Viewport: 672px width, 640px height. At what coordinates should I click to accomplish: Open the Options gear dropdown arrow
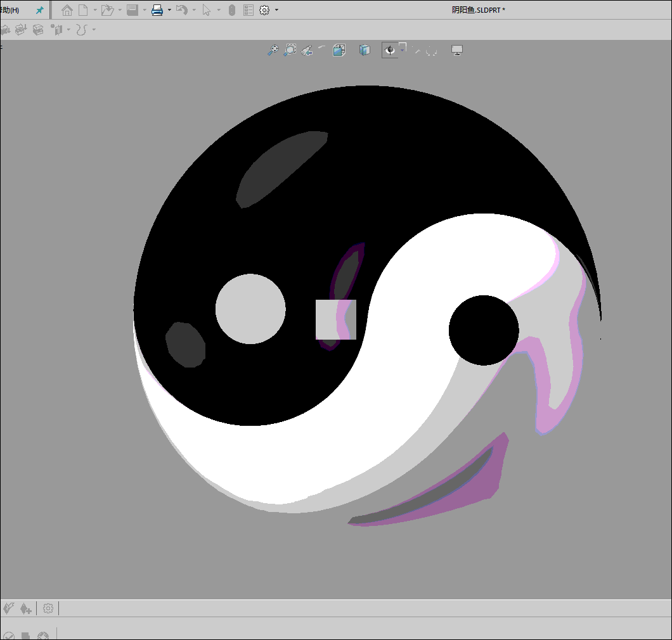(277, 10)
